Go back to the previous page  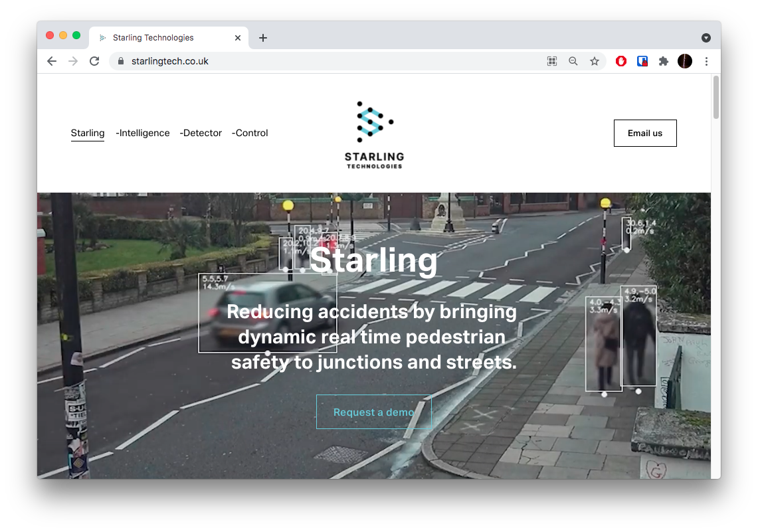[x=52, y=61]
